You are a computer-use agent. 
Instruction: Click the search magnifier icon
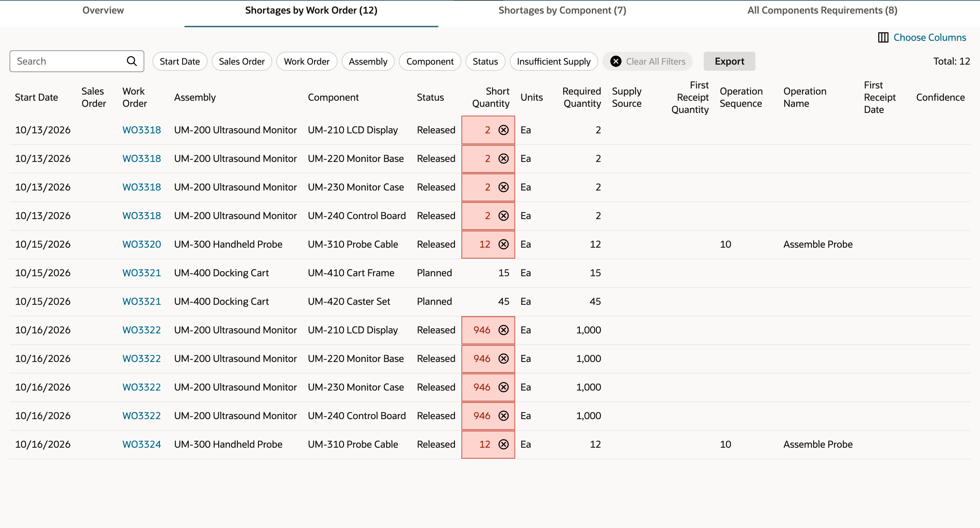pos(132,61)
